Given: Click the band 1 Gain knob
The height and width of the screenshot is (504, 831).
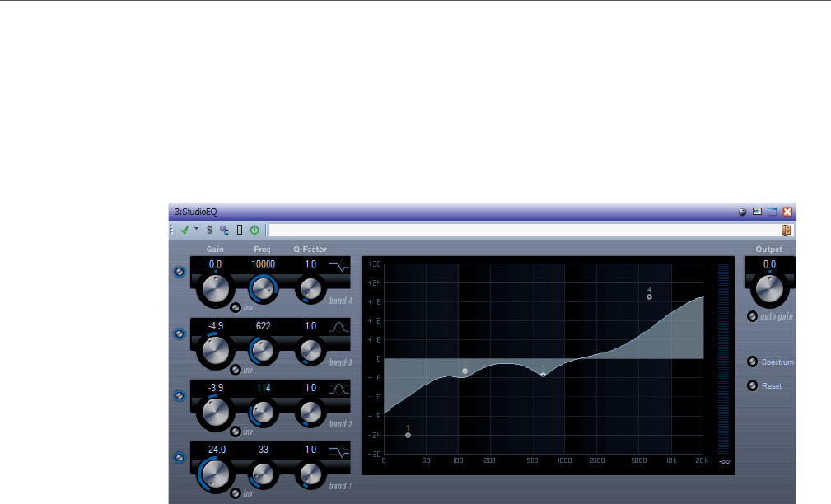Looking at the screenshot, I should click(x=215, y=474).
